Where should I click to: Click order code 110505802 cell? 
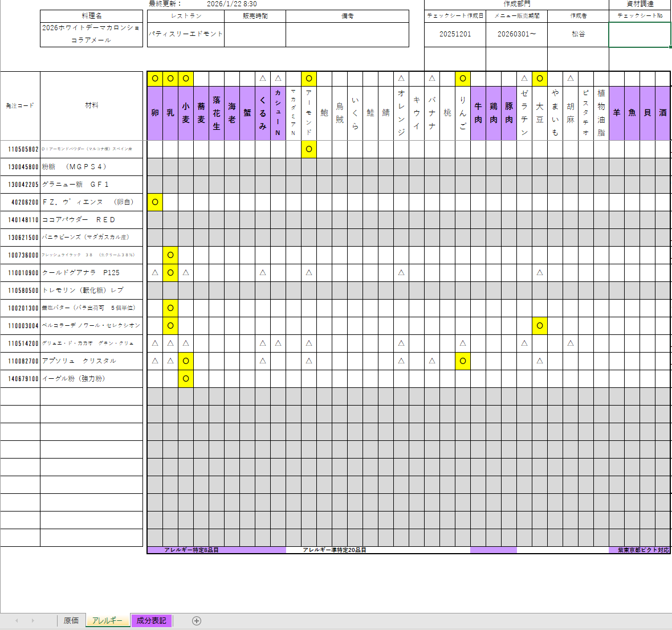(x=21, y=149)
